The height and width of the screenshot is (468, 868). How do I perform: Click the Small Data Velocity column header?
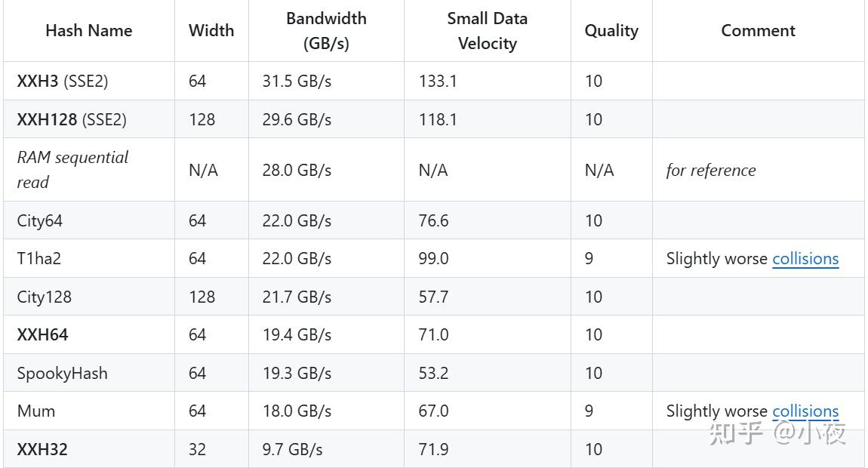(x=487, y=31)
